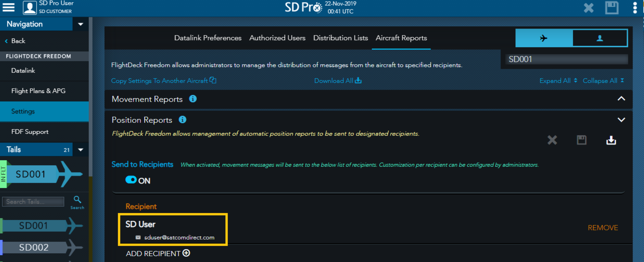Collapse the Position Reports section chevron
The height and width of the screenshot is (262, 644).
pos(621,120)
